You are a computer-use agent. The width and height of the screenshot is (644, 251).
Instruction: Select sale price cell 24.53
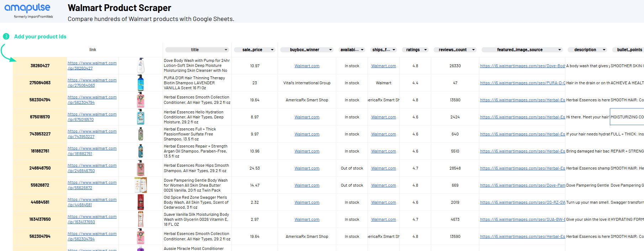(255, 168)
